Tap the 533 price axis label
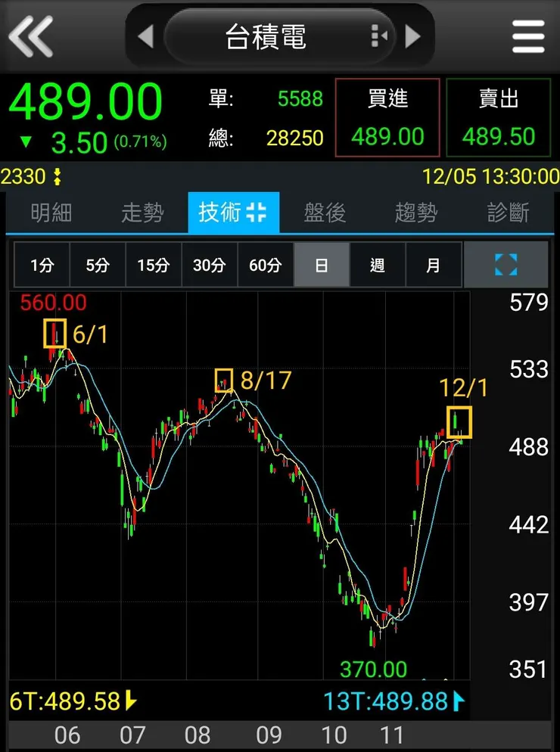Image resolution: width=560 pixels, height=752 pixels. pyautogui.click(x=529, y=369)
